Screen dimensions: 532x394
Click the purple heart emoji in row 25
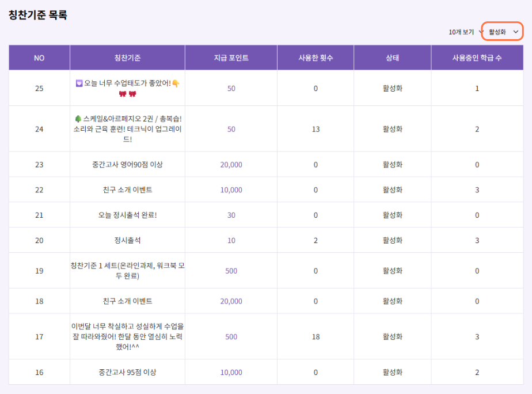tap(79, 83)
